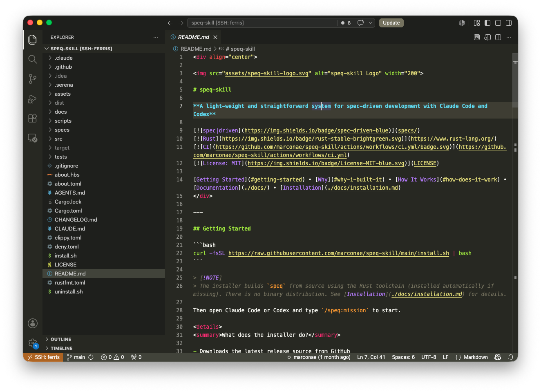The image size is (541, 392).
Task: Collapse the SPEQ-SKILL root folder
Action: pos(104,49)
